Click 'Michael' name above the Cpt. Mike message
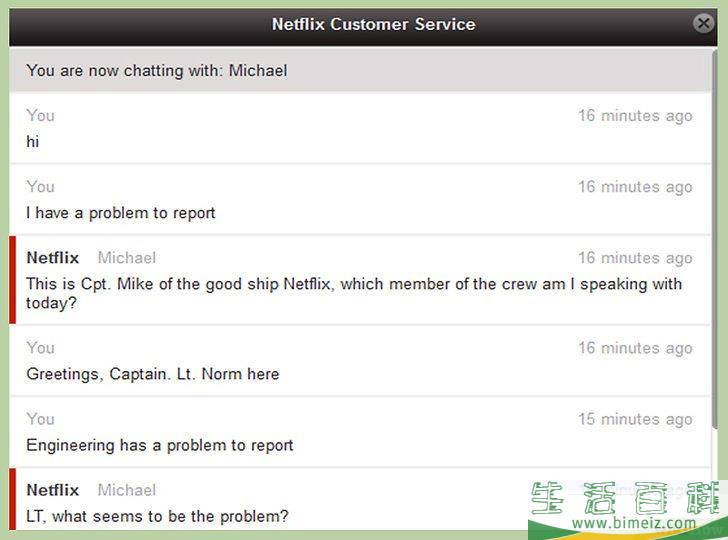This screenshot has width=728, height=540. [127, 258]
